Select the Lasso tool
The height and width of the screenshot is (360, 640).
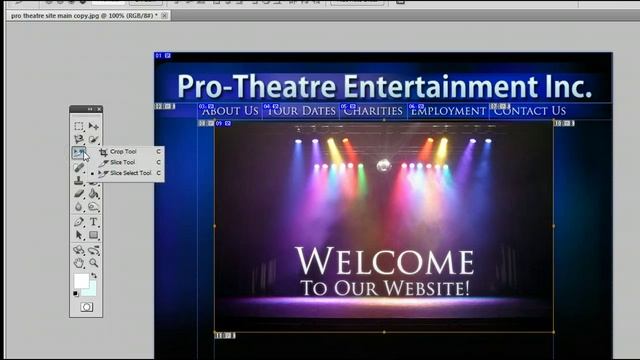(x=79, y=139)
